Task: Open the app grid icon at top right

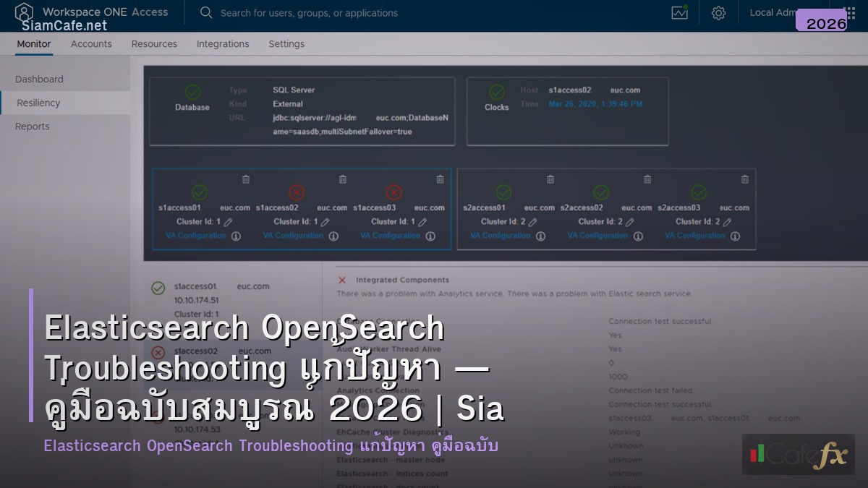Action: (851, 13)
